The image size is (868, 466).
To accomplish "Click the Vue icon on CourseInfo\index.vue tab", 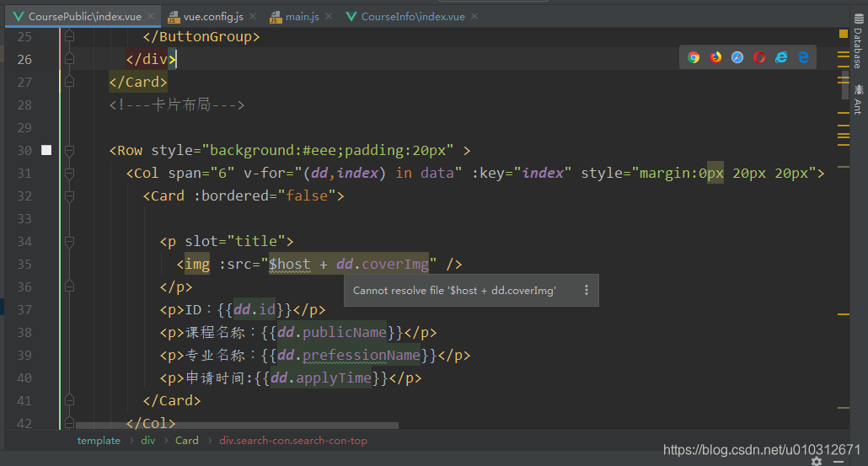I will pos(351,17).
